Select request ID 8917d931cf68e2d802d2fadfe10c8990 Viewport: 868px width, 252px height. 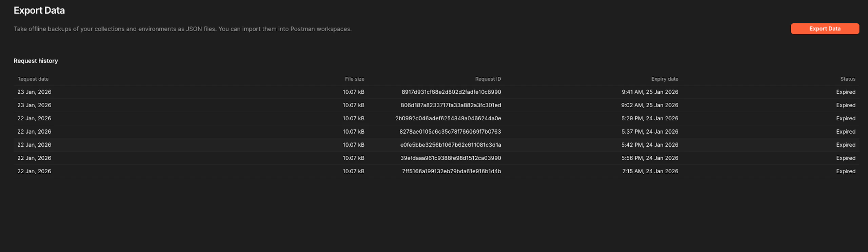click(451, 92)
